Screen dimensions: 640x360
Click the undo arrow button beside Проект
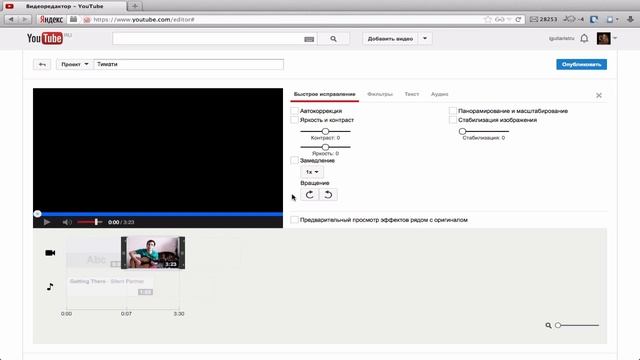point(42,64)
